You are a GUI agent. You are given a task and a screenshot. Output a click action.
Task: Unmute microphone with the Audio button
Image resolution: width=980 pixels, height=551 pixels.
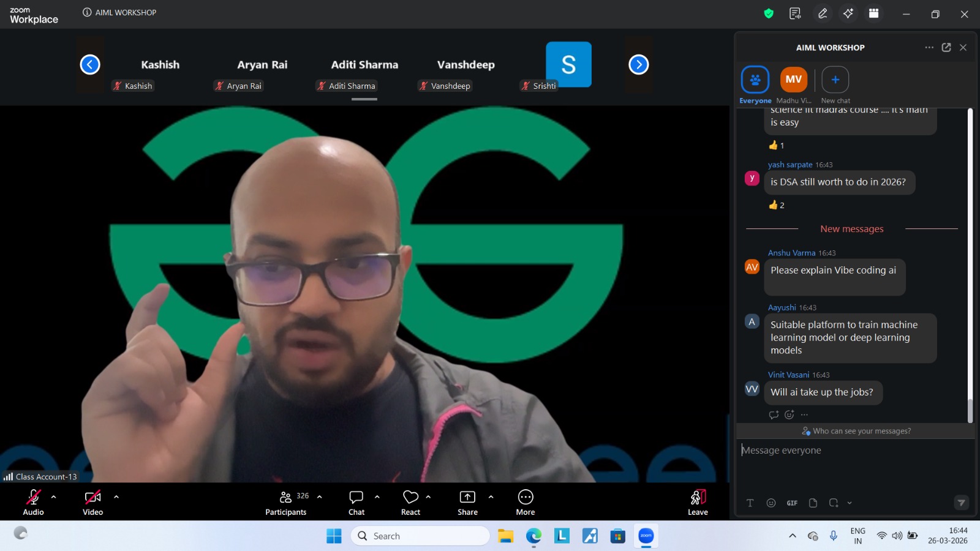coord(34,502)
